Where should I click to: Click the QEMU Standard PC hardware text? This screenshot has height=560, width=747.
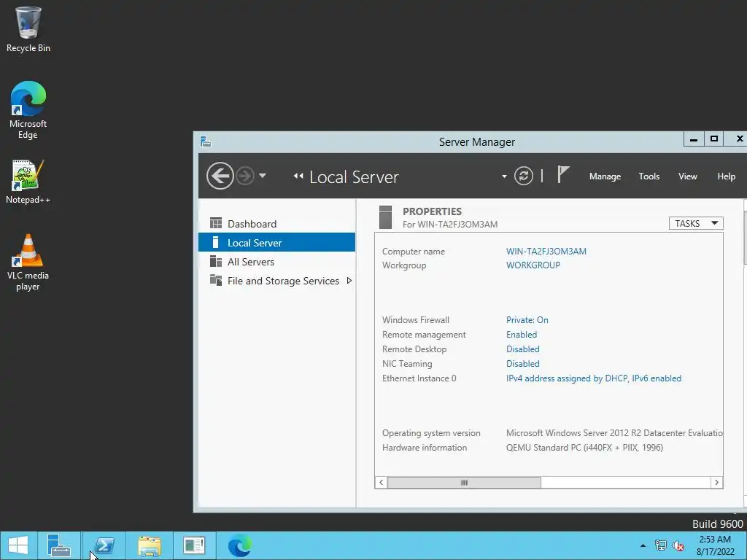coord(584,447)
